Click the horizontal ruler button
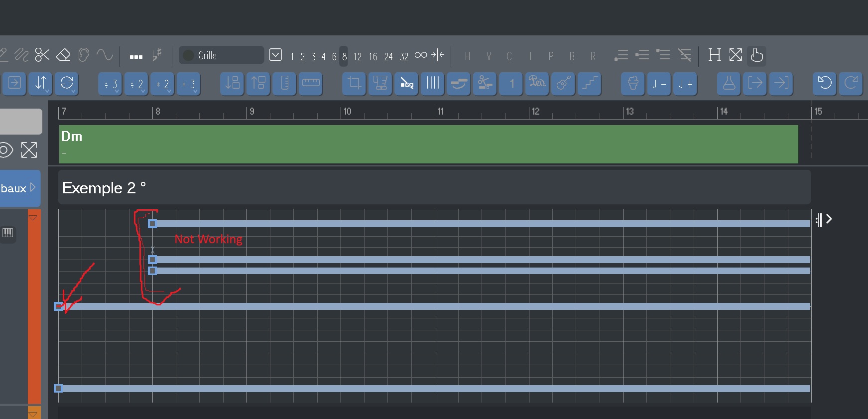 coord(311,83)
